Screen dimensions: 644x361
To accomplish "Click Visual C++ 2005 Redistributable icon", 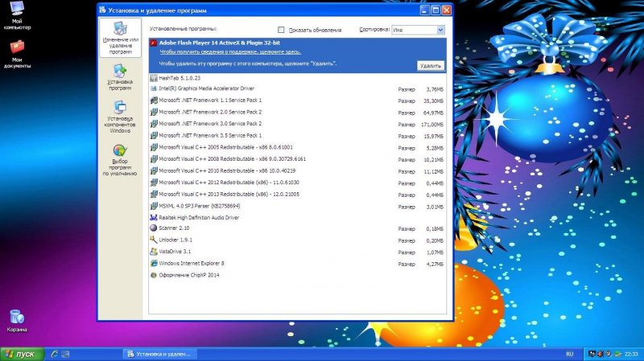I will point(154,147).
